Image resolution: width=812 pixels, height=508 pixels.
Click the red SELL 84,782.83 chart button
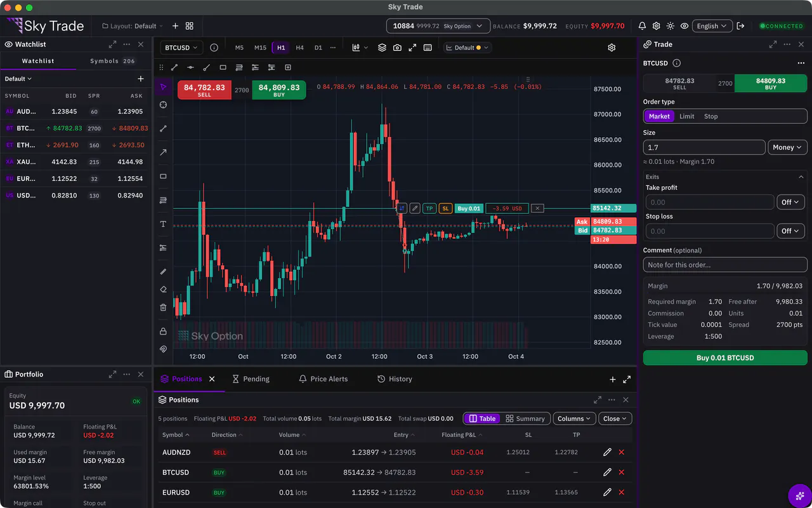204,90
